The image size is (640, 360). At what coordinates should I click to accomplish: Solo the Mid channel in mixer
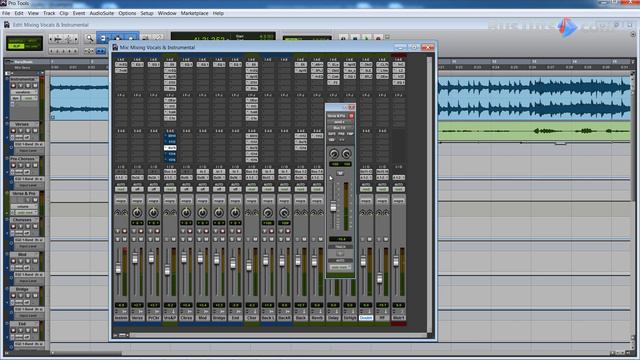pos(199,239)
